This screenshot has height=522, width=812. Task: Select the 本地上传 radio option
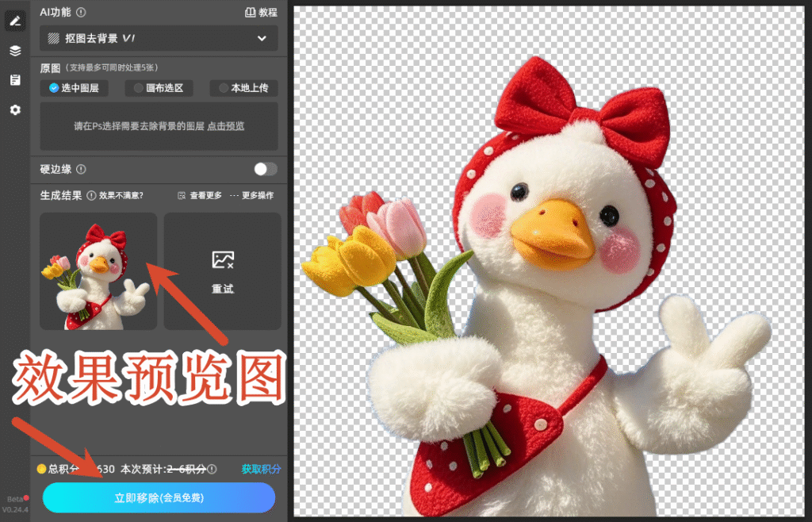tap(243, 88)
